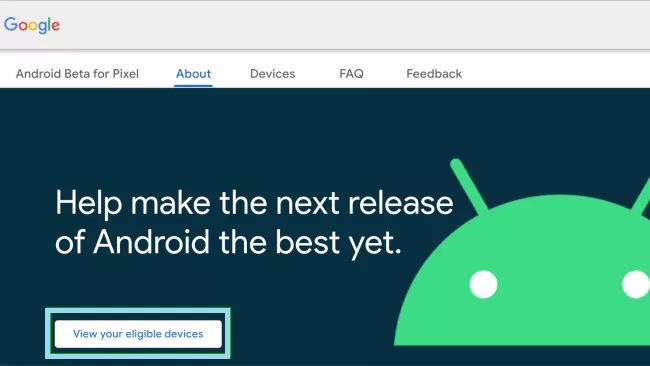Open Android Beta for Pixel home link
The height and width of the screenshot is (366, 650).
pyautogui.click(x=77, y=74)
